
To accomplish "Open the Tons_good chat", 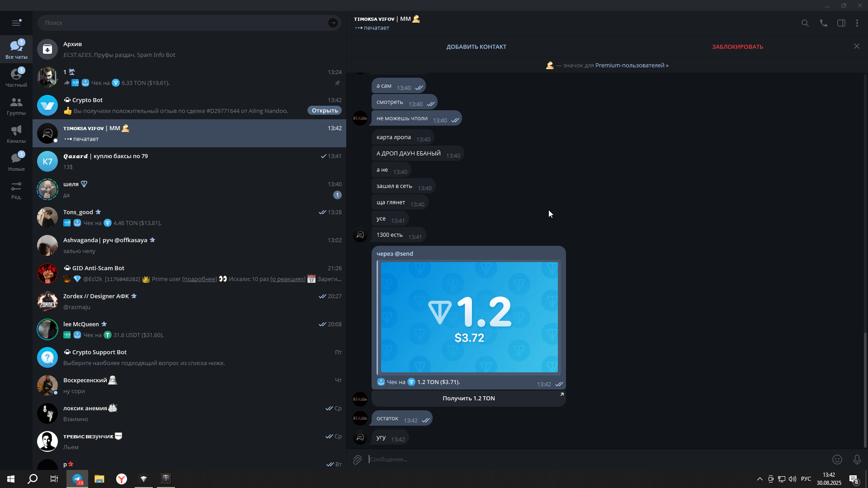I will (189, 217).
